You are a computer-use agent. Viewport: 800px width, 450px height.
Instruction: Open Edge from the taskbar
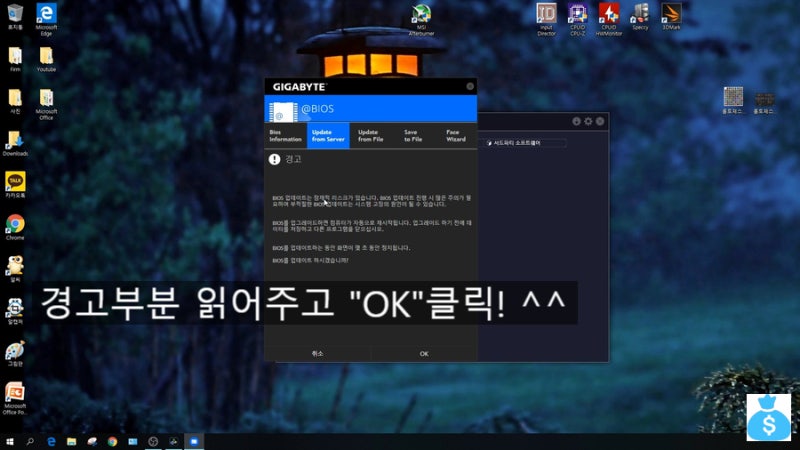pos(51,441)
